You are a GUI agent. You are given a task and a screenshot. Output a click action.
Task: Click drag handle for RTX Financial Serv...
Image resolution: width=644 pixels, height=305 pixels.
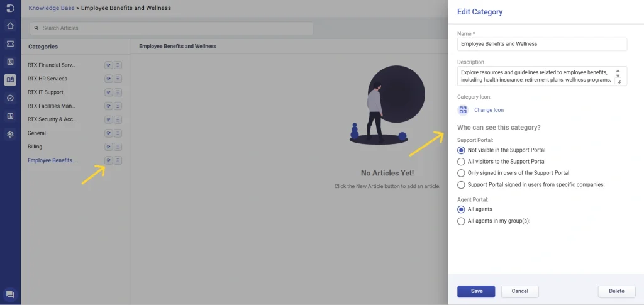click(118, 65)
